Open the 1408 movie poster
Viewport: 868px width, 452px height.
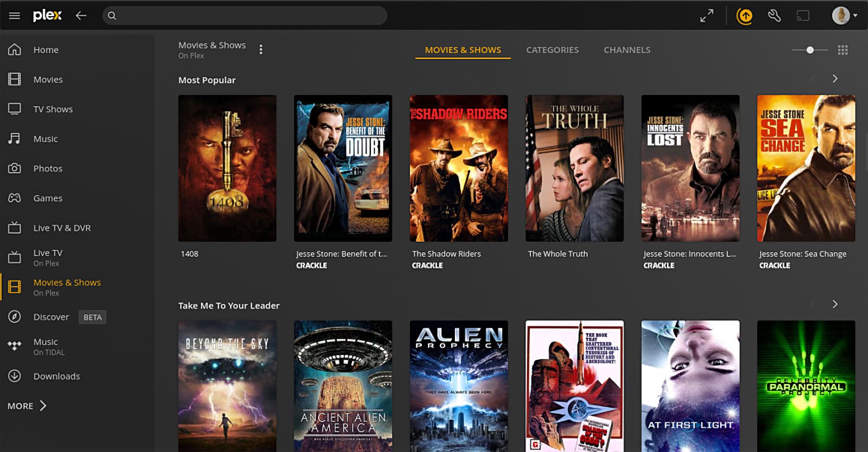227,168
